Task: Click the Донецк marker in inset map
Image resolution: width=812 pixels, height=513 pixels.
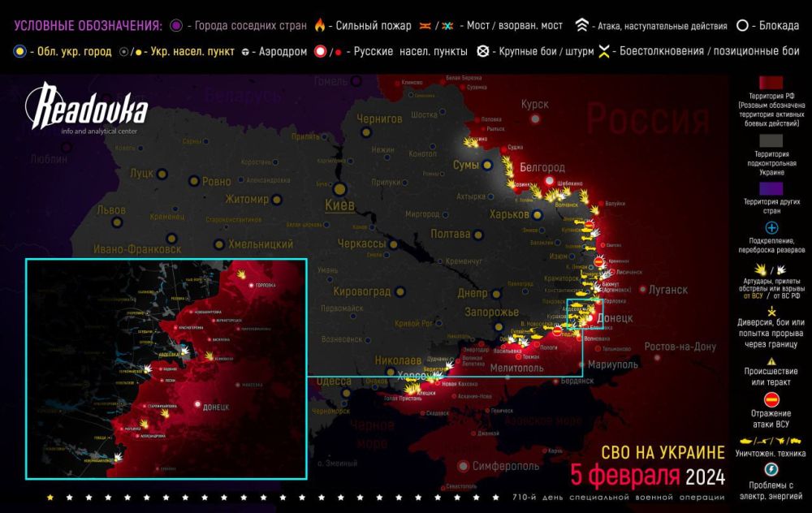Action: [197, 403]
